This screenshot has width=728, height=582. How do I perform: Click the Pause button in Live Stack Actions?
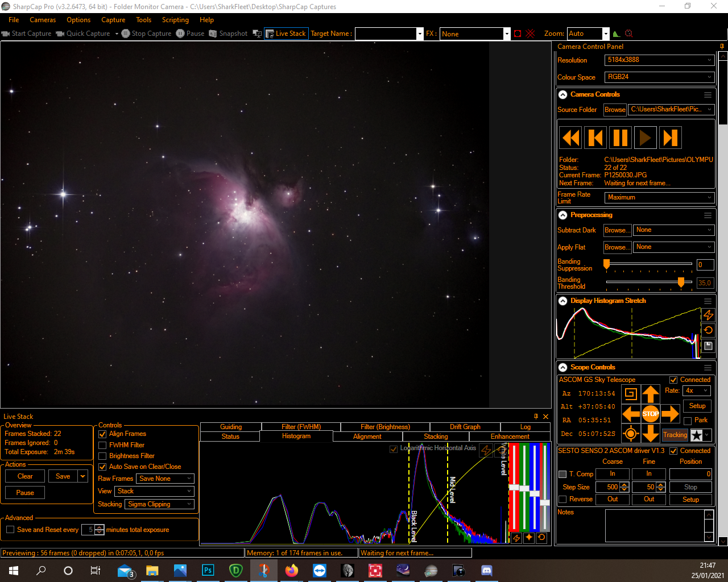(25, 493)
